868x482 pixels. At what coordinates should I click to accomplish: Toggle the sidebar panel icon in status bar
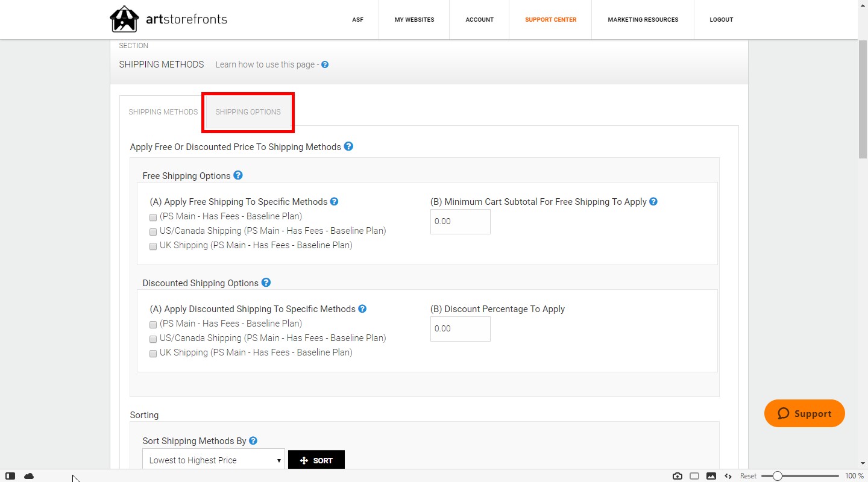pos(10,476)
